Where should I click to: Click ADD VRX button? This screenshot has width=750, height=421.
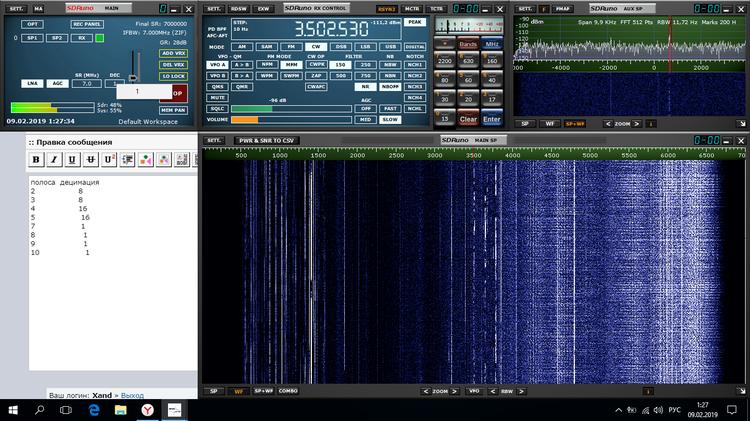[x=173, y=53]
